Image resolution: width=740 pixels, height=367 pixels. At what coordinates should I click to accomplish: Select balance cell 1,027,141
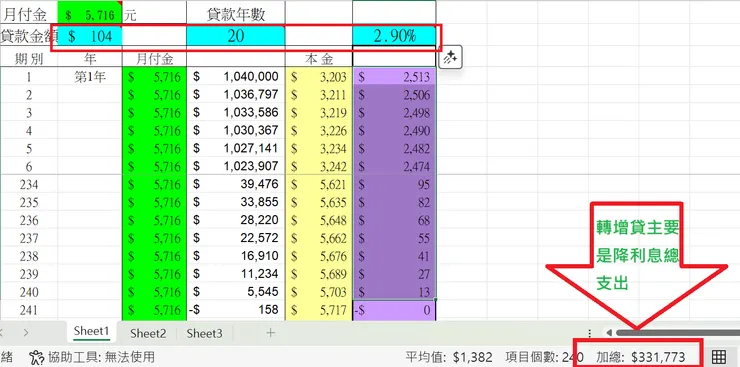pos(235,149)
